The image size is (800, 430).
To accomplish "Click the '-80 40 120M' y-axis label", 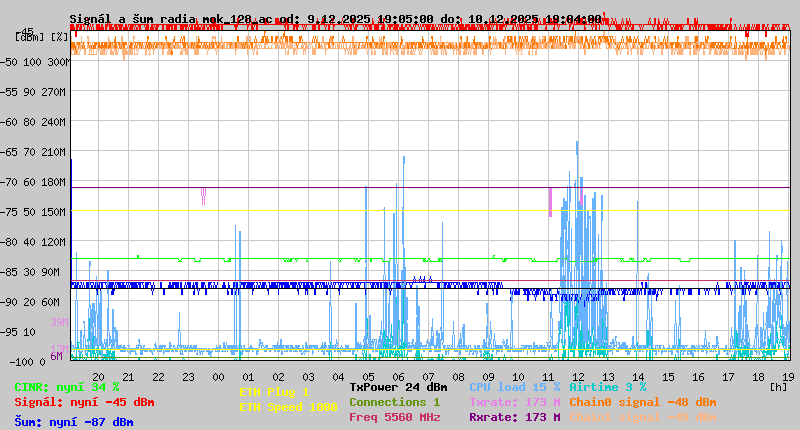I will (33, 242).
